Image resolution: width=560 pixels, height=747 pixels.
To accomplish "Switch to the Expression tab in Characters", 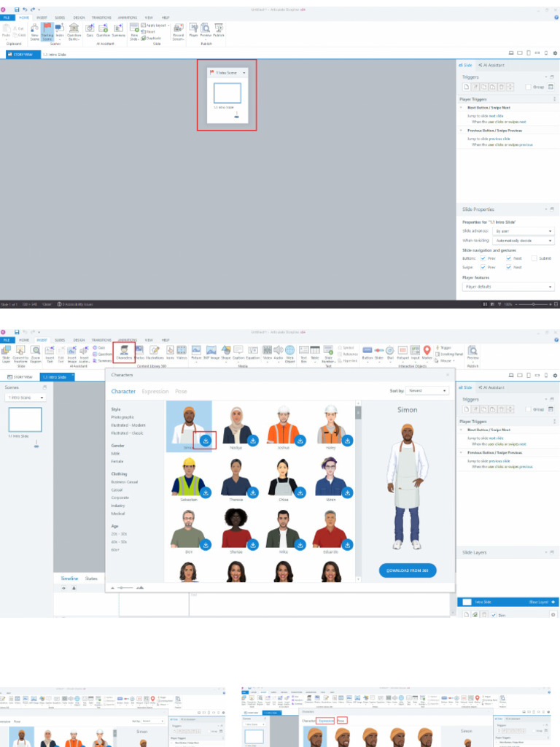I will [155, 392].
